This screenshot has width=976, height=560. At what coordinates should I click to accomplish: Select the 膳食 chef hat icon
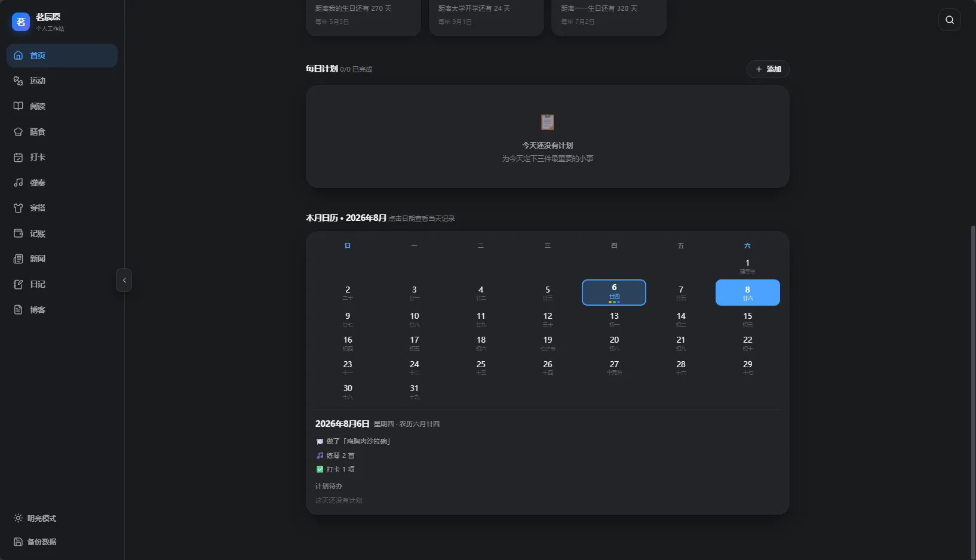click(x=19, y=132)
